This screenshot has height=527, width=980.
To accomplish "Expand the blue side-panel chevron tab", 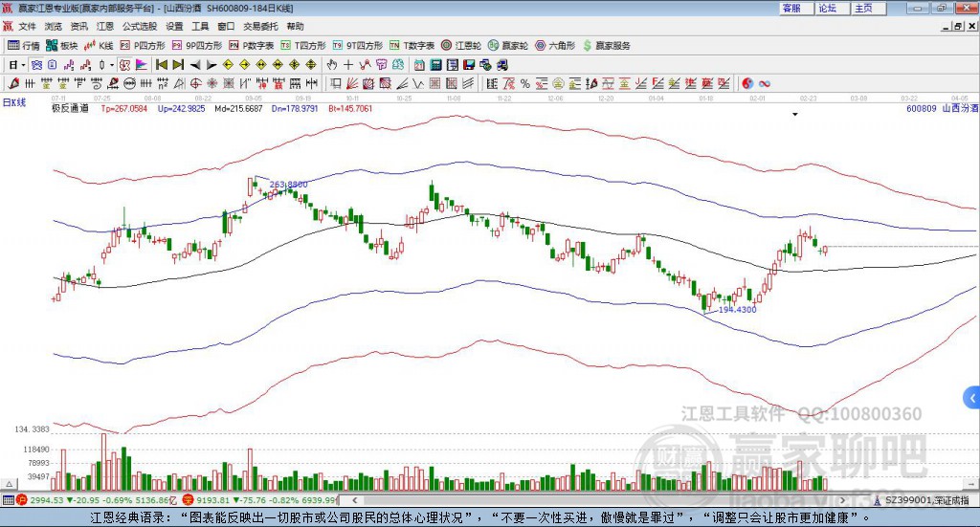I will [972, 397].
